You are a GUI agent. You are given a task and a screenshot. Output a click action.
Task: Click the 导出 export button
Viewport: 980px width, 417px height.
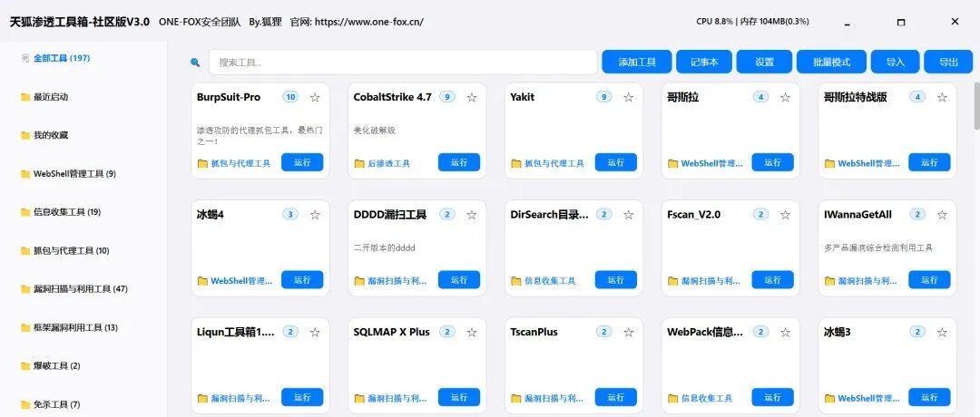pyautogui.click(x=948, y=62)
